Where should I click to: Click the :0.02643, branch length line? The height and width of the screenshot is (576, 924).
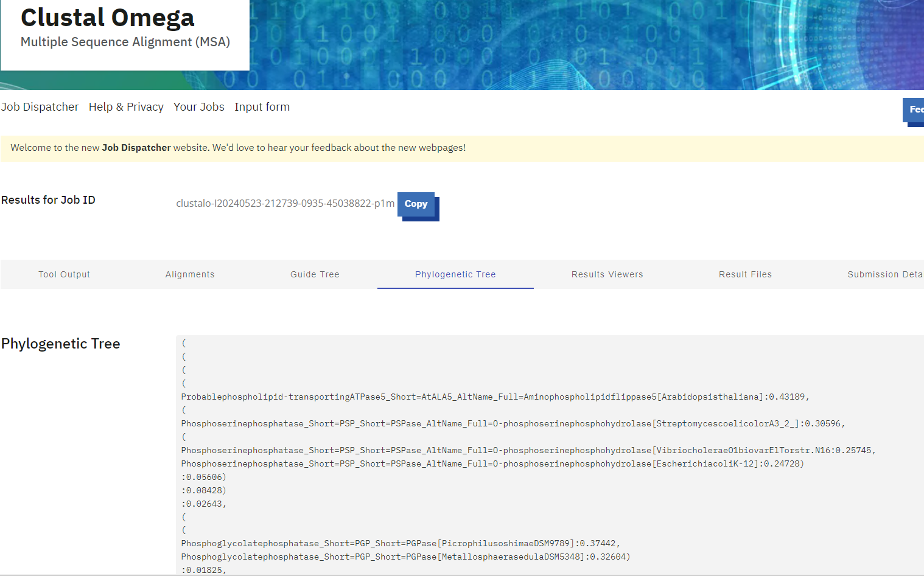coord(204,504)
